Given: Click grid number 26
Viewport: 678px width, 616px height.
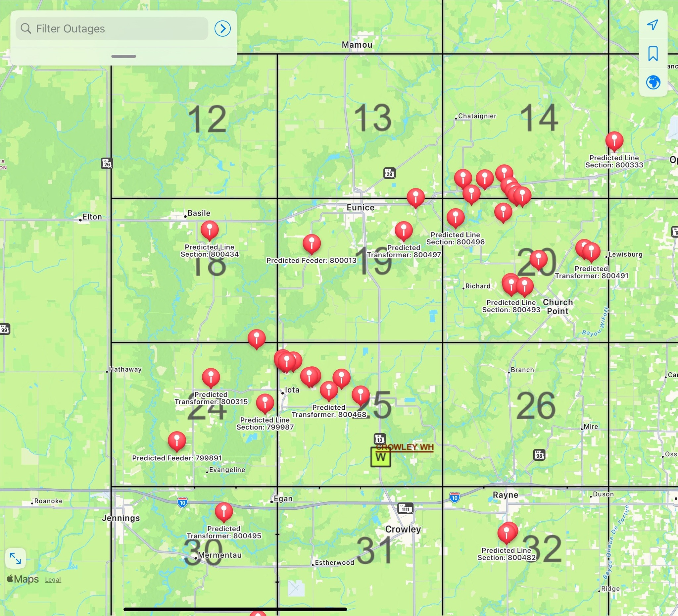Looking at the screenshot, I should pos(536,406).
